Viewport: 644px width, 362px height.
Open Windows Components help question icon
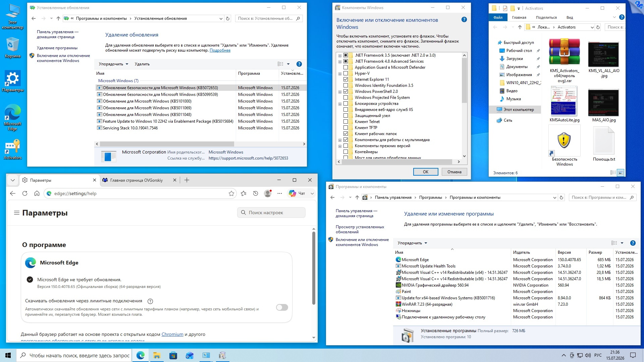pos(464,20)
